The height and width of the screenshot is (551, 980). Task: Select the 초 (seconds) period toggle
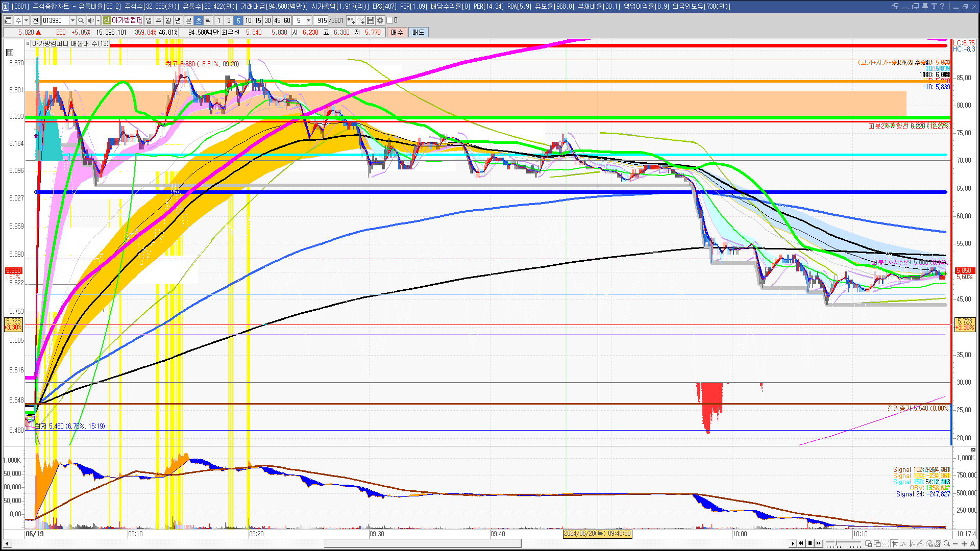click(x=199, y=20)
